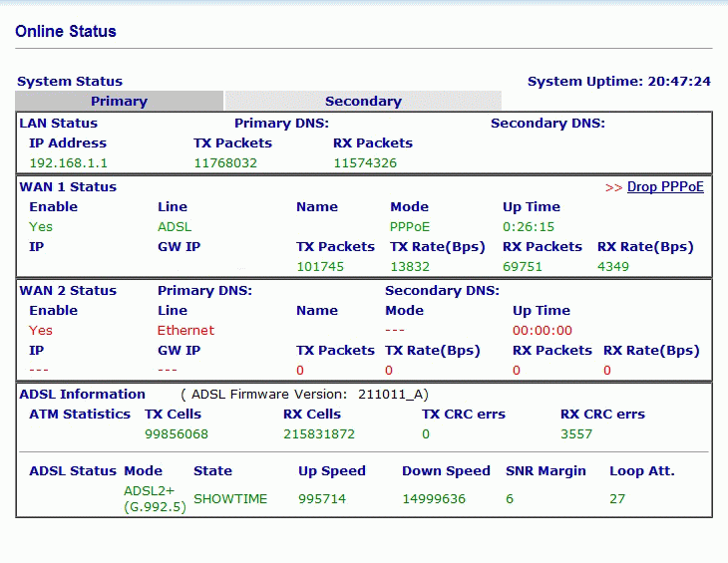This screenshot has height=563, width=728.
Task: Click WAN 2 line value Ethernet
Action: coord(185,330)
